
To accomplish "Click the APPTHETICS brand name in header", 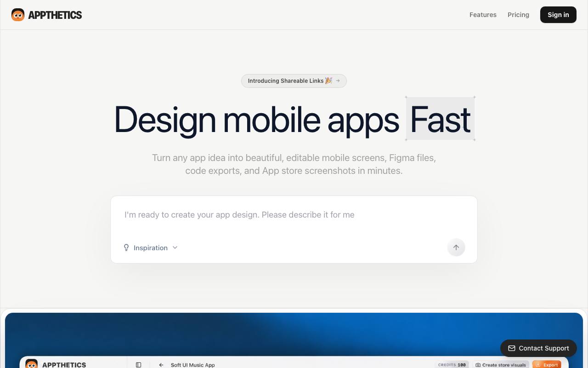I will 55,15.
